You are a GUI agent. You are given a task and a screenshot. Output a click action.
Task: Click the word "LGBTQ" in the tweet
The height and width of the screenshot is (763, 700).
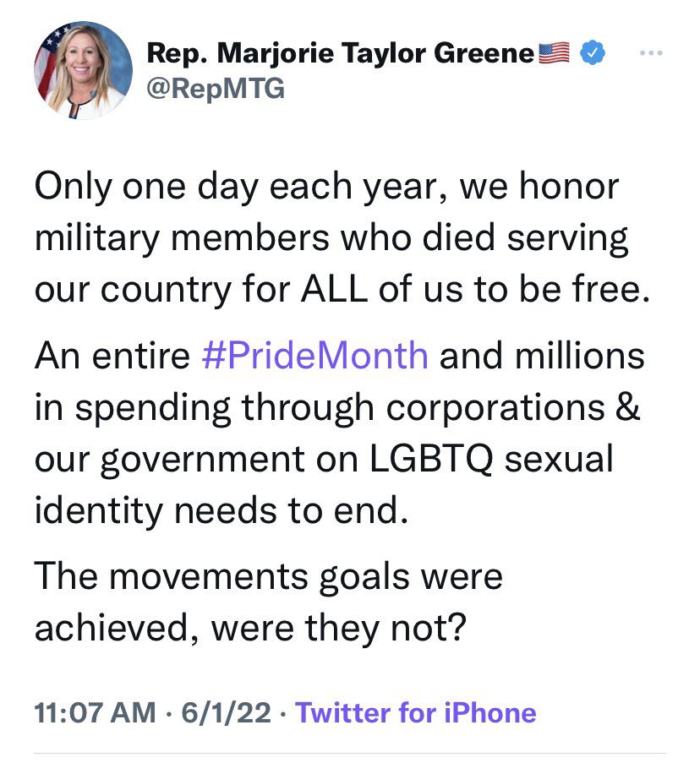tap(431, 459)
